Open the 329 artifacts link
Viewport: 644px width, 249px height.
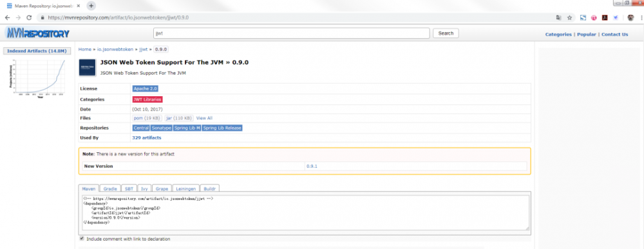147,138
